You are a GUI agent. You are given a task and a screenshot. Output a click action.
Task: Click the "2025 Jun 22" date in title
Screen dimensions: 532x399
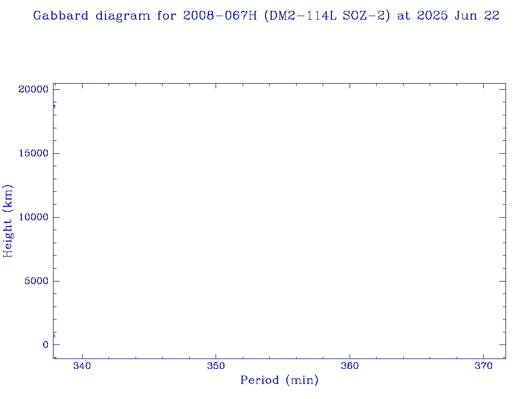[x=458, y=16]
